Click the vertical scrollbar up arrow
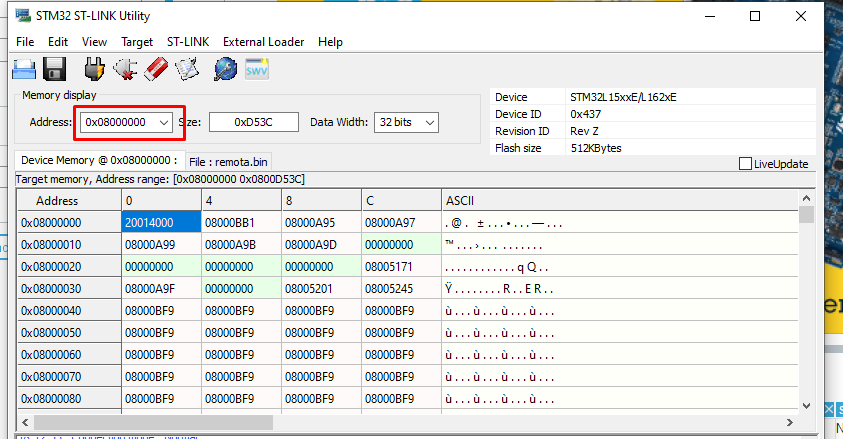Image resolution: width=843 pixels, height=439 pixels. coord(806,198)
